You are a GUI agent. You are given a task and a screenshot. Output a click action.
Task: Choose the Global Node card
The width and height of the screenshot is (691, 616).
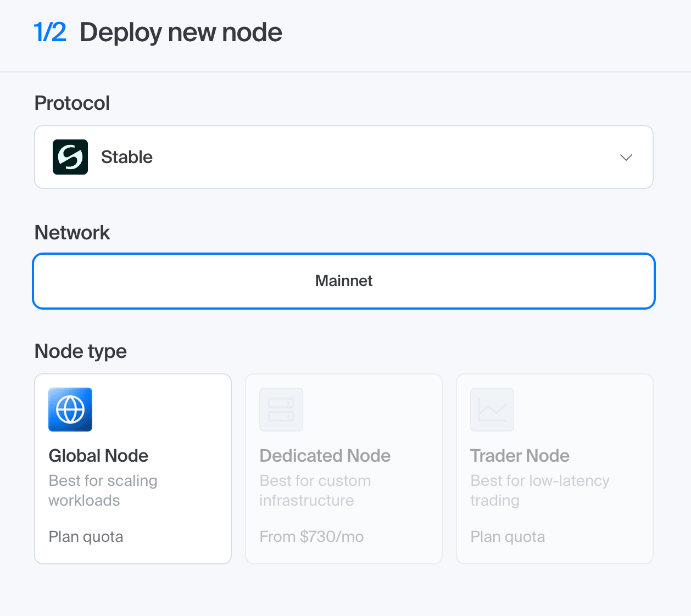tap(133, 469)
